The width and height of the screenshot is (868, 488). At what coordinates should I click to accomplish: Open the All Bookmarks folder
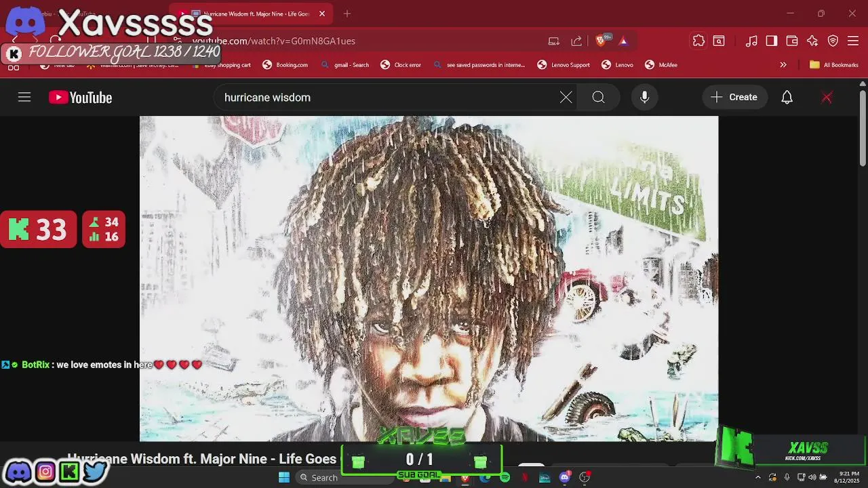(833, 65)
